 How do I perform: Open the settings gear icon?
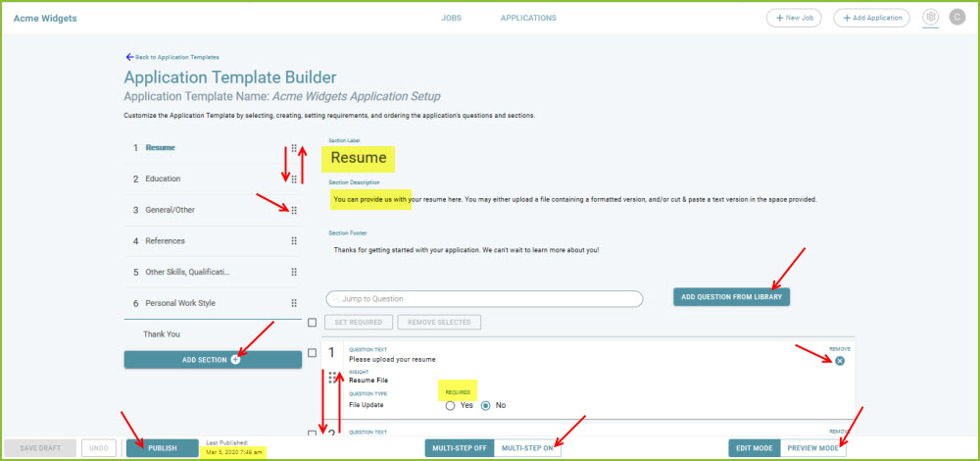[x=931, y=18]
